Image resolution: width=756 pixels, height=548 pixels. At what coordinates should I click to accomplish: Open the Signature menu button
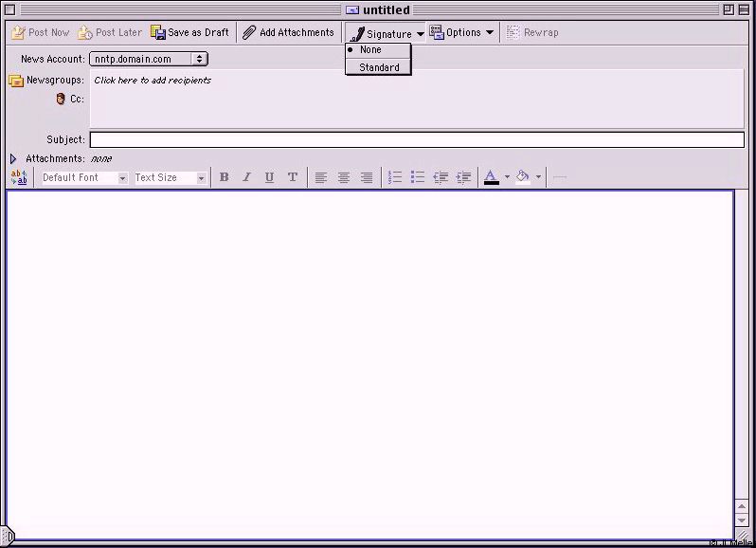pos(387,33)
